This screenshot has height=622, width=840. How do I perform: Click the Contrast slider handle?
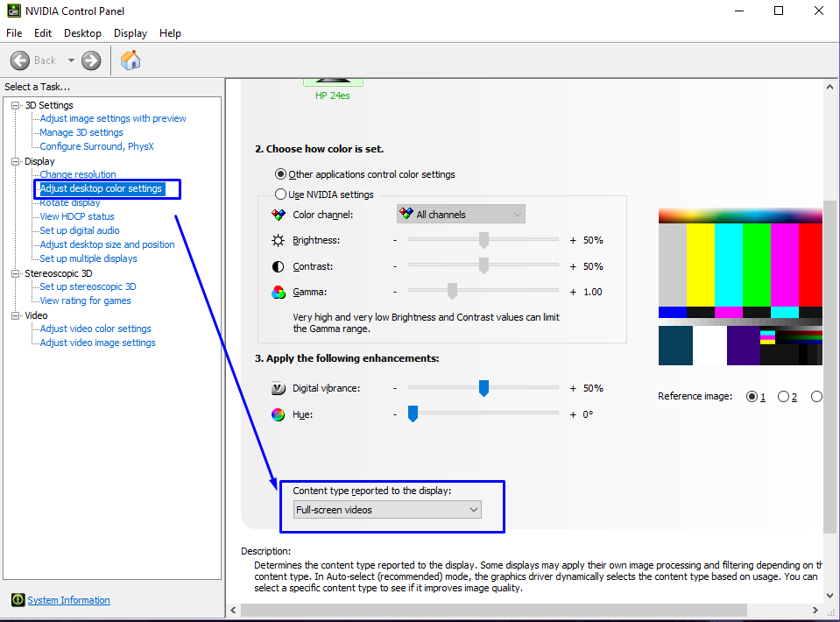484,265
